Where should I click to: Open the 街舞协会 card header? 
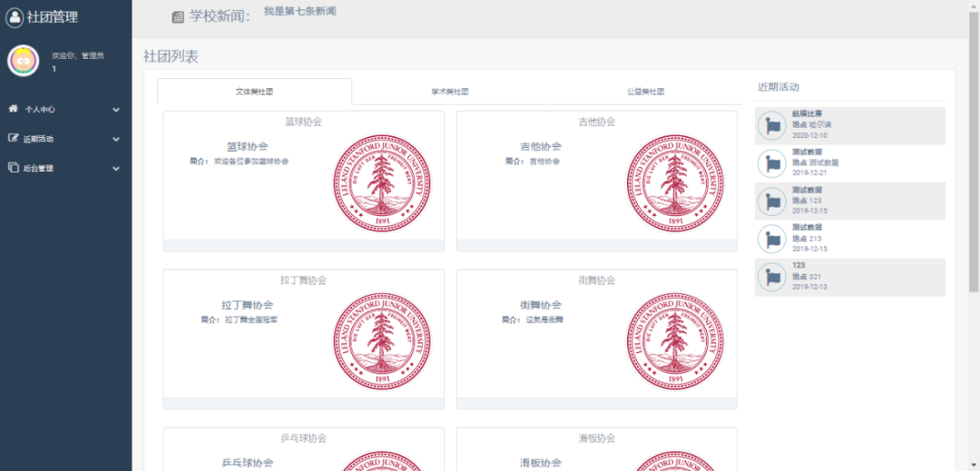[597, 280]
